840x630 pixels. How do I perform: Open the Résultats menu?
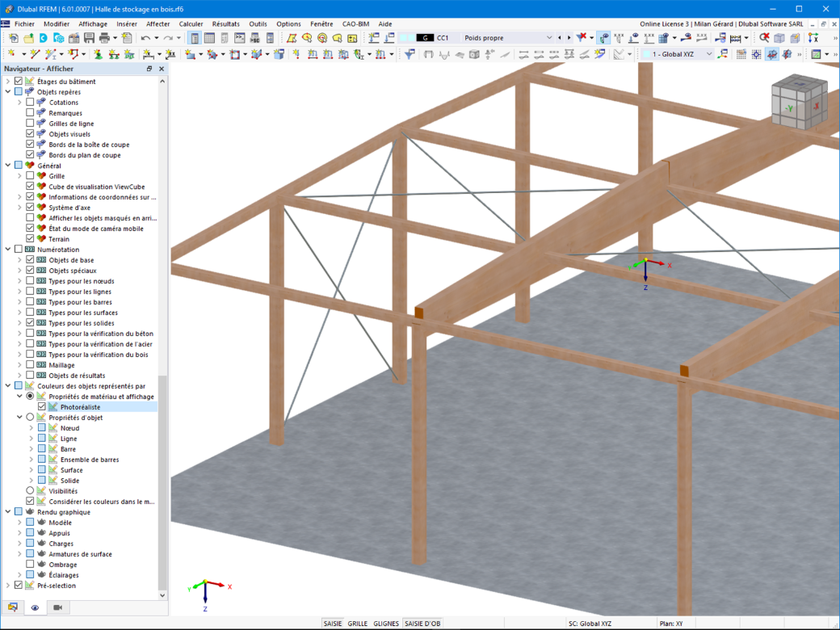pyautogui.click(x=225, y=24)
